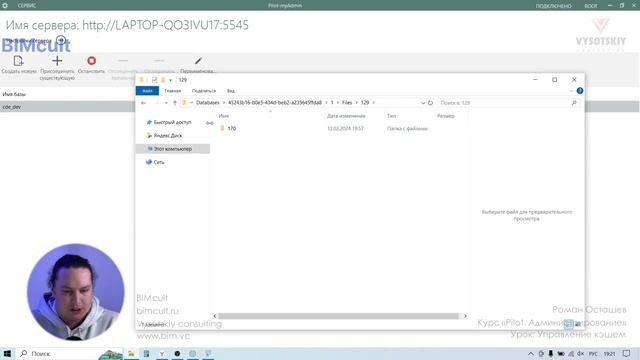Open recent locations dropdown in Explorer

166,103
